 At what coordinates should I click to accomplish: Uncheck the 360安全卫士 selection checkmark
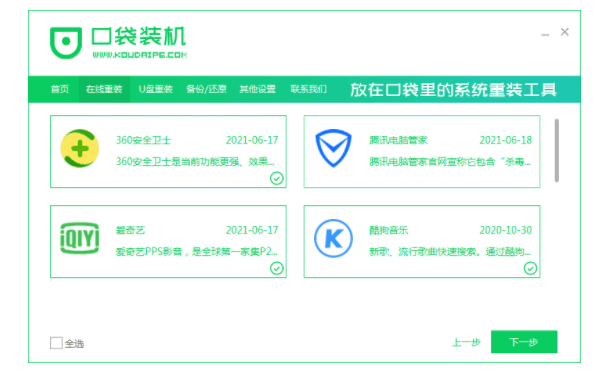pyautogui.click(x=277, y=178)
